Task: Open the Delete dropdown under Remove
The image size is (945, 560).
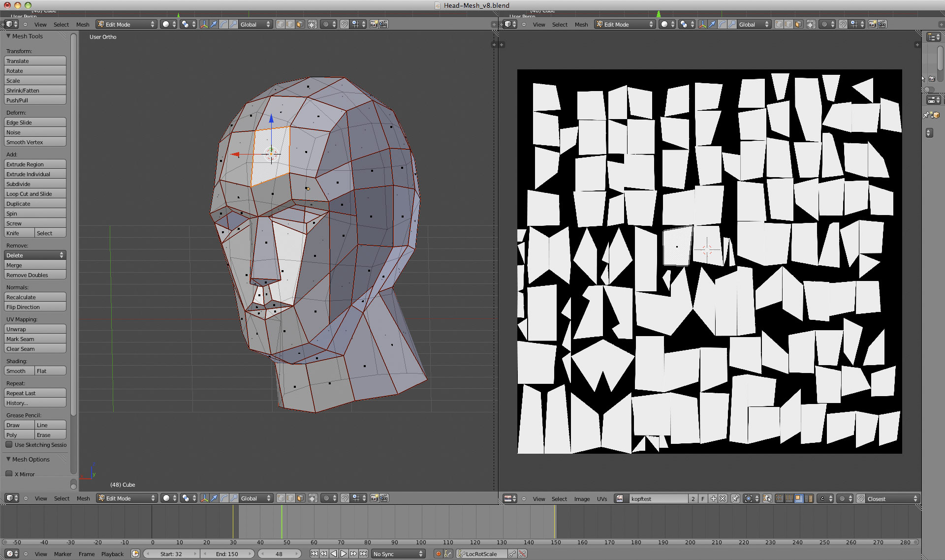Action: tap(35, 255)
